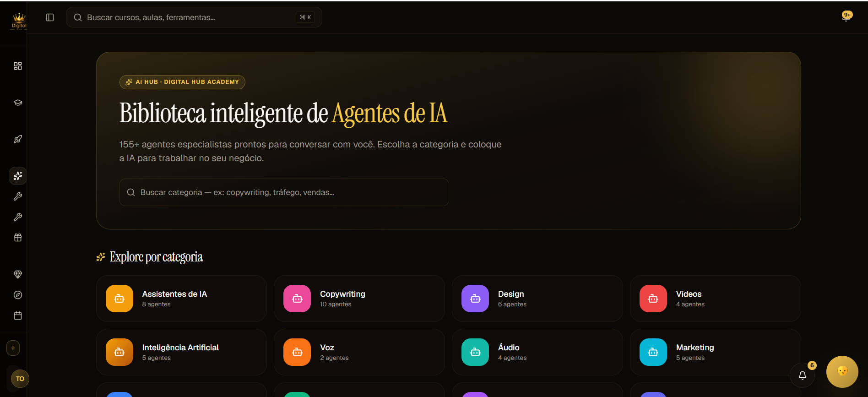Click the bell icon with 6 badge
Viewport: 868px width, 397px height.
803,375
